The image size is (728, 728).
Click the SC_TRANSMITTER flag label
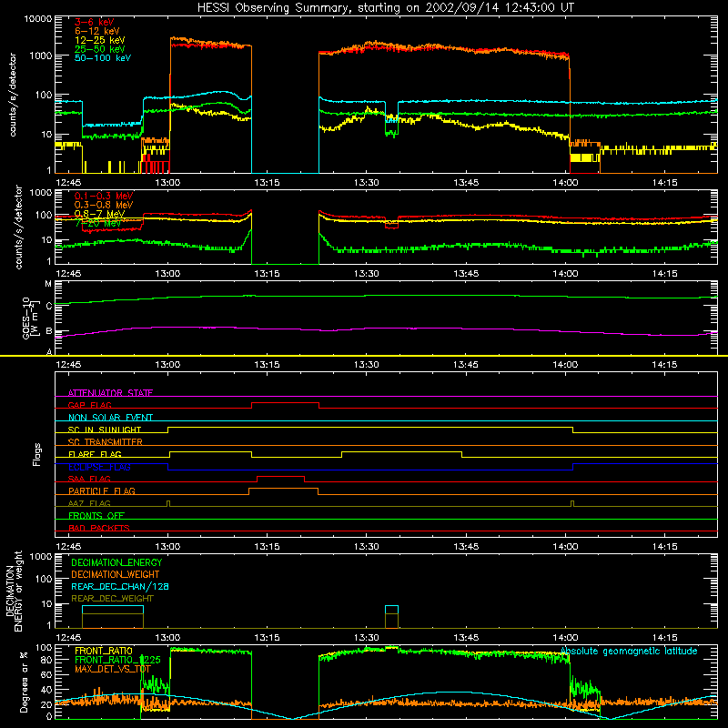[x=105, y=442]
